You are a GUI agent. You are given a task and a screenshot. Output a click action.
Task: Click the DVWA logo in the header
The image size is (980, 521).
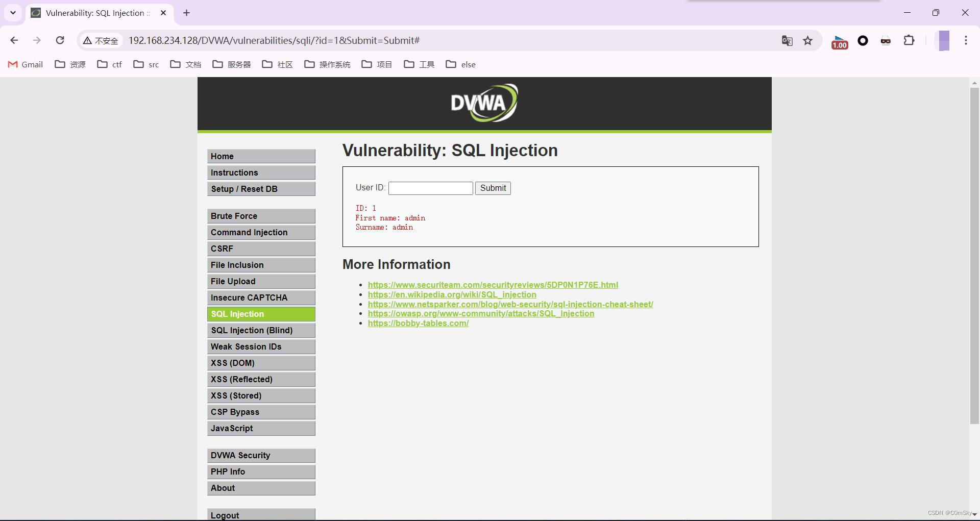pos(484,103)
